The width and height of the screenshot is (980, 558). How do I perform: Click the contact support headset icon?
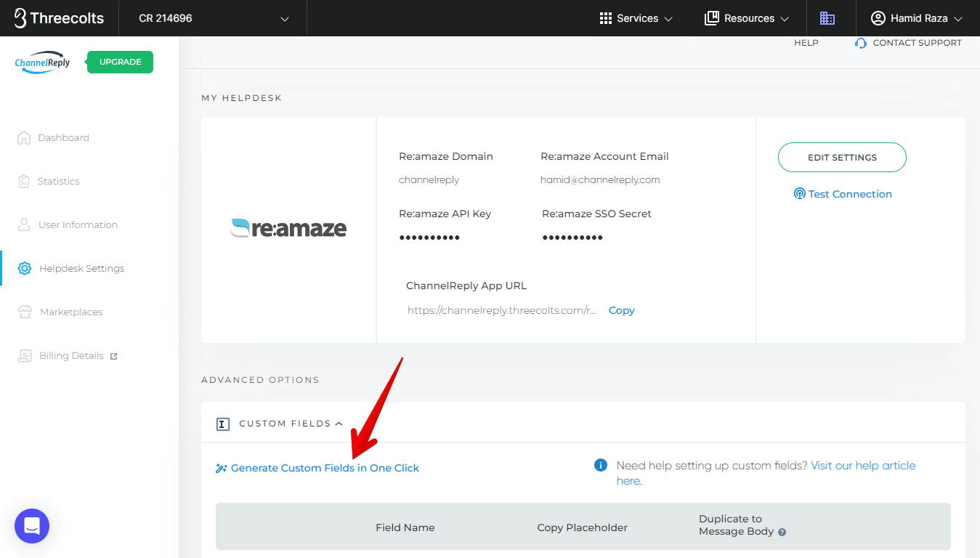tap(861, 43)
